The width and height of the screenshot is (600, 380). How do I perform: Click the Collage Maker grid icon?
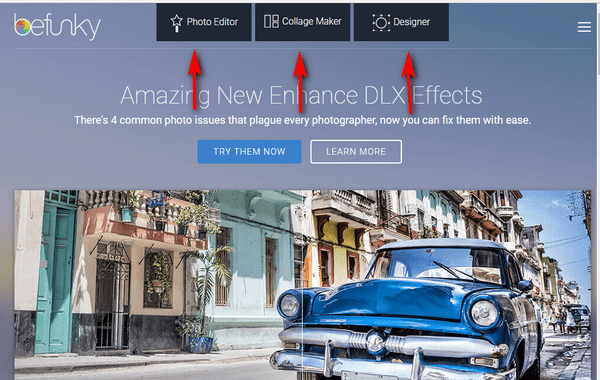coord(271,21)
